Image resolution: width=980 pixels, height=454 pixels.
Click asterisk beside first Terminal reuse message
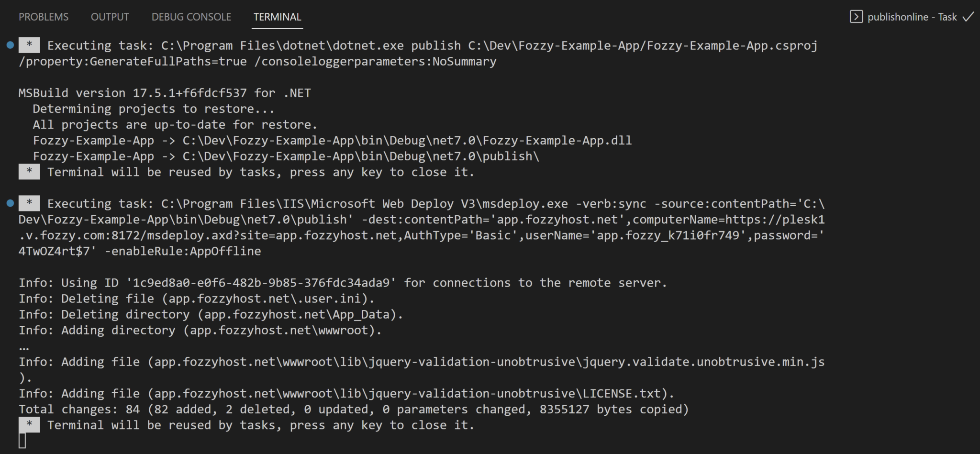pos(29,172)
